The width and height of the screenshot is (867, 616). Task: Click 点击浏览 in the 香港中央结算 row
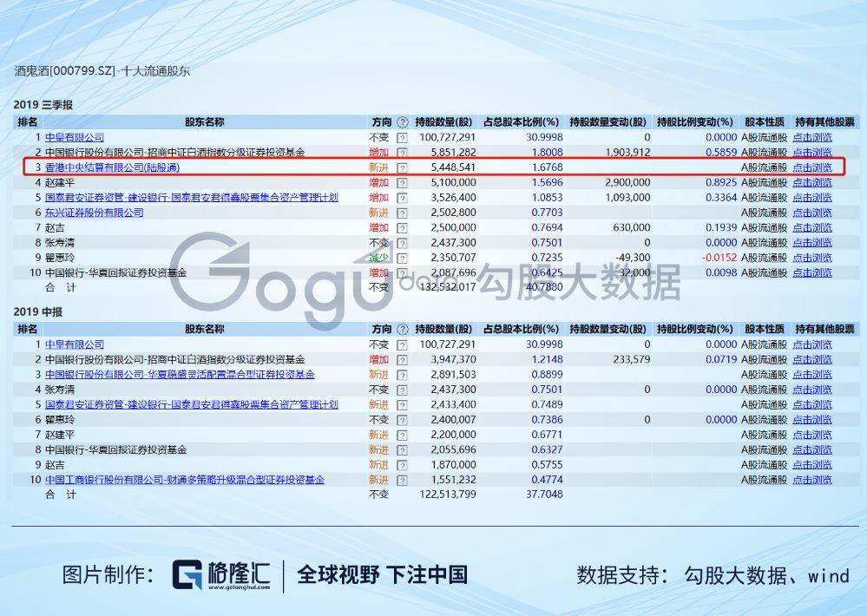[812, 167]
